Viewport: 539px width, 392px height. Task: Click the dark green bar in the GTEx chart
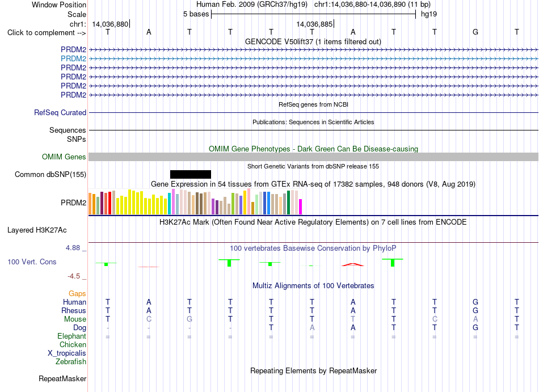pos(288,203)
